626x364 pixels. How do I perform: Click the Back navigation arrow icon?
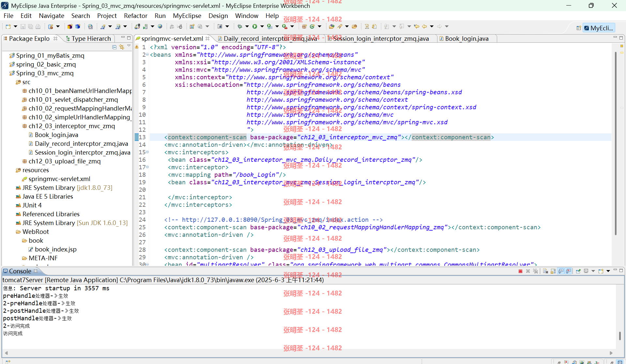coord(424,26)
